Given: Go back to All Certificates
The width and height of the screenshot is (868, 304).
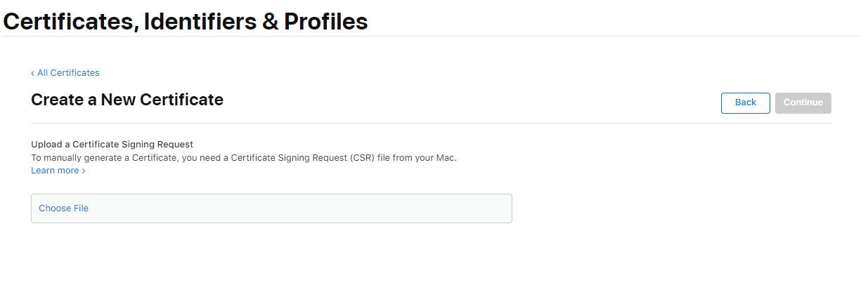Looking at the screenshot, I should point(67,73).
